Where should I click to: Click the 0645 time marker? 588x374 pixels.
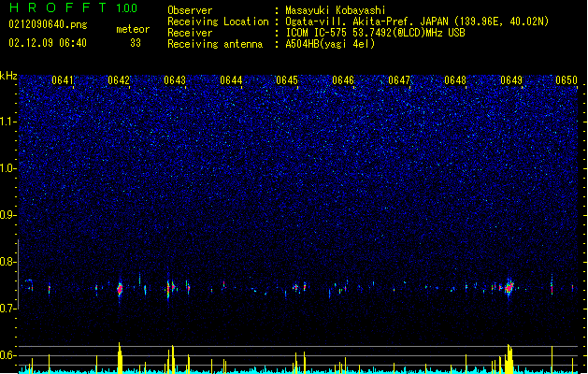point(287,80)
